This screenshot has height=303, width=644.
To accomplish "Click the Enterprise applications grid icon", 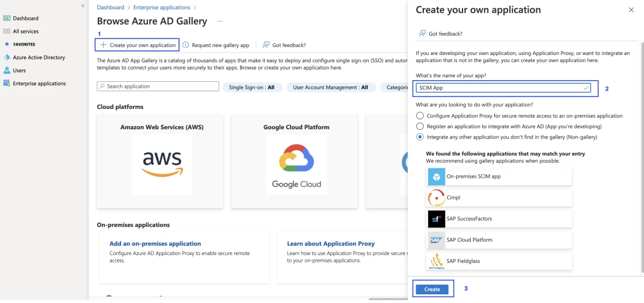I will pos(6,83).
